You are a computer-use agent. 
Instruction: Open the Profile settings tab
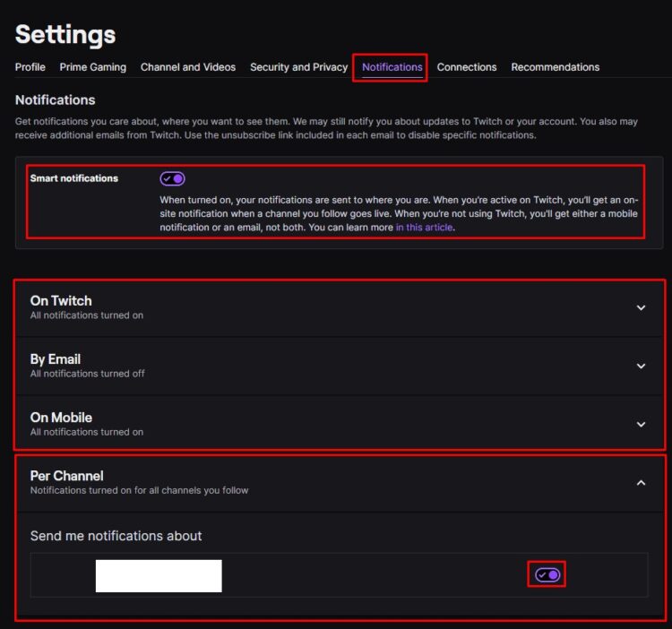pyautogui.click(x=30, y=67)
